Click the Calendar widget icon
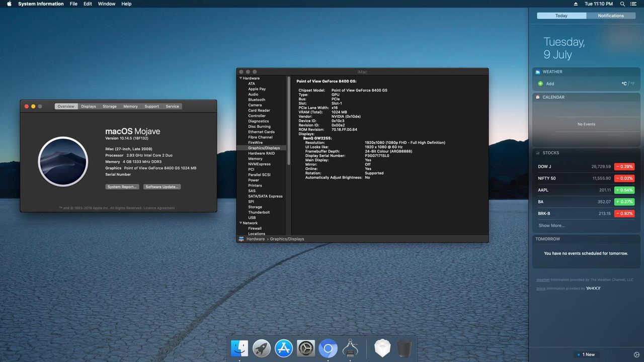The image size is (644, 362). click(538, 97)
